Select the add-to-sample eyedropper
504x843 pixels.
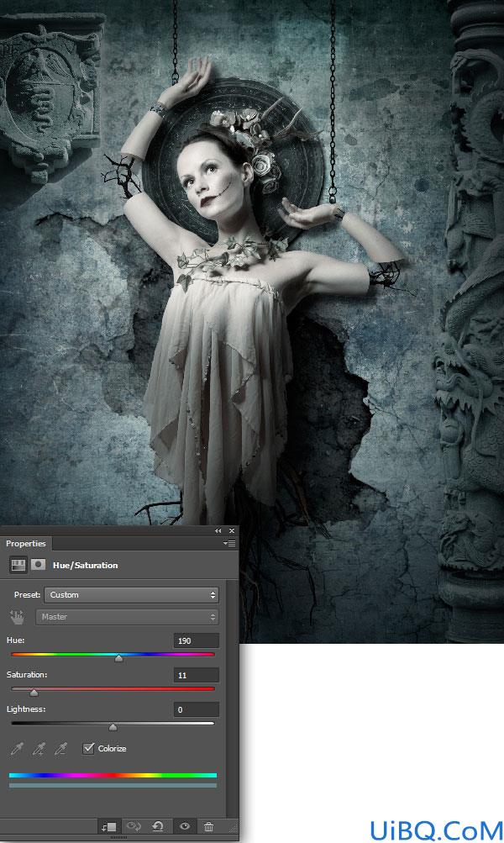[x=39, y=748]
